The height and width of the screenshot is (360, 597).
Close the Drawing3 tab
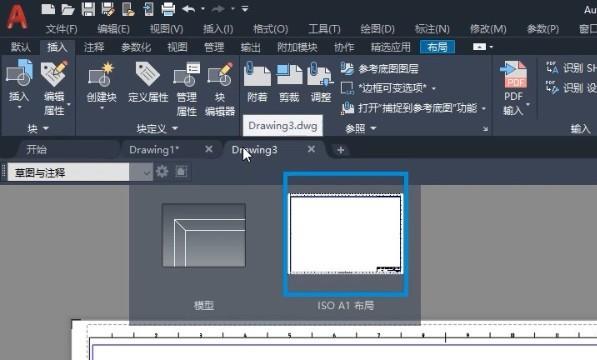coord(311,149)
